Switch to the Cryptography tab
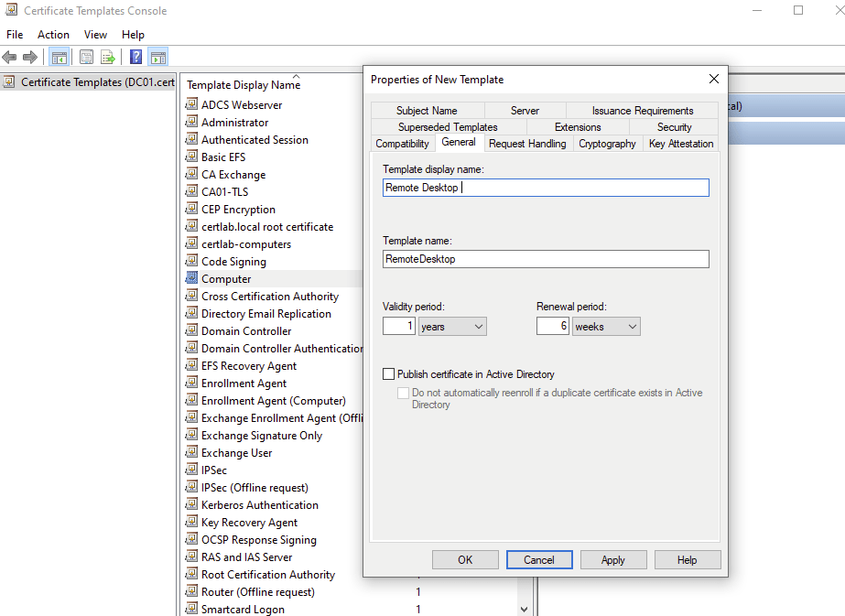The image size is (845, 616). [607, 144]
